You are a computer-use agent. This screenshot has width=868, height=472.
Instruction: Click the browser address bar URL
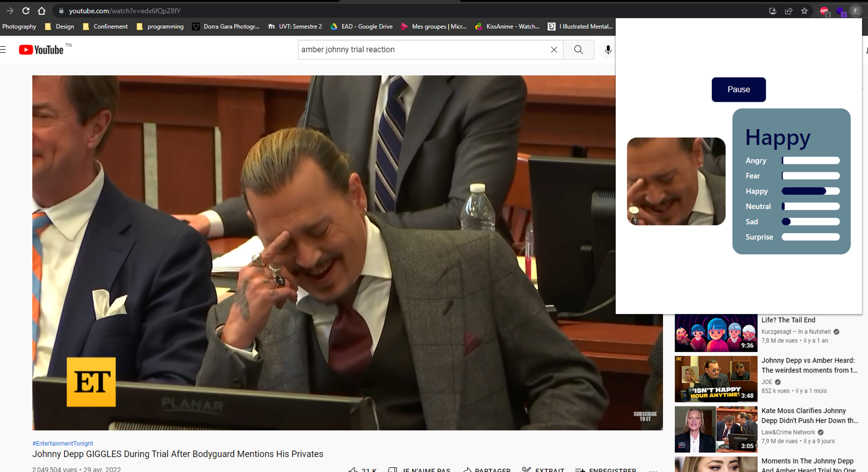tap(125, 11)
